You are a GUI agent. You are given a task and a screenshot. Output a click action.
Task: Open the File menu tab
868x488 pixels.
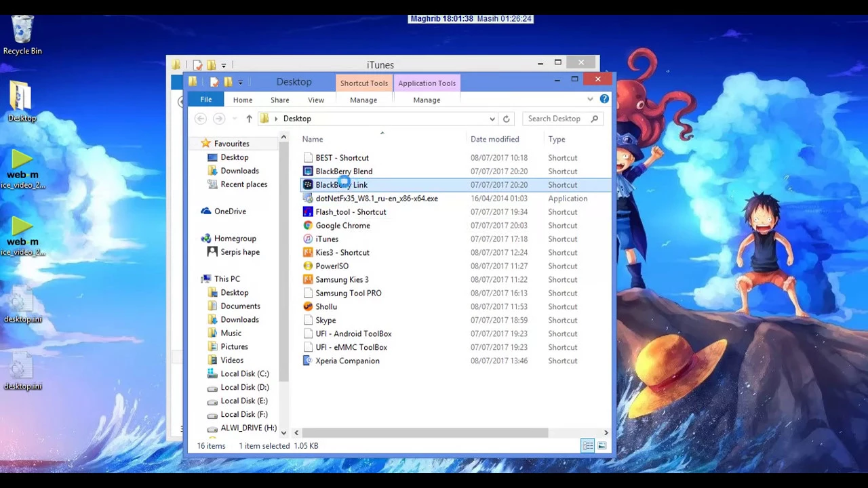(205, 100)
